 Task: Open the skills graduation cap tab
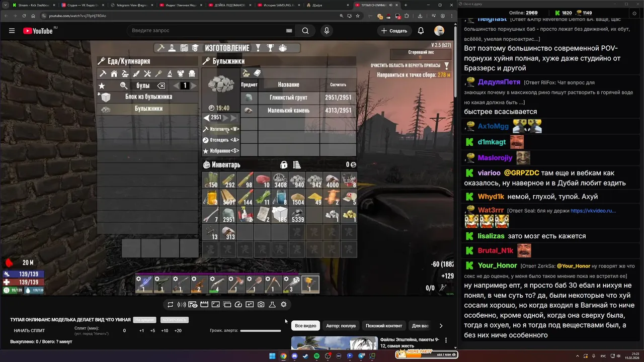pos(195,48)
